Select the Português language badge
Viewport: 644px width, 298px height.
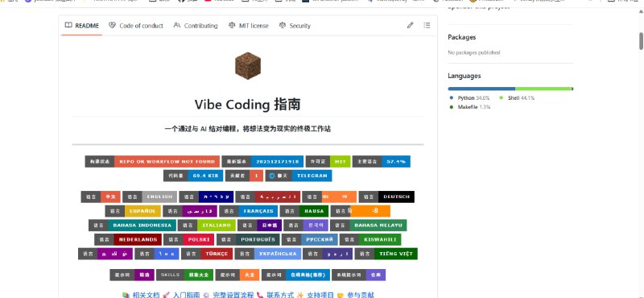tap(248, 240)
